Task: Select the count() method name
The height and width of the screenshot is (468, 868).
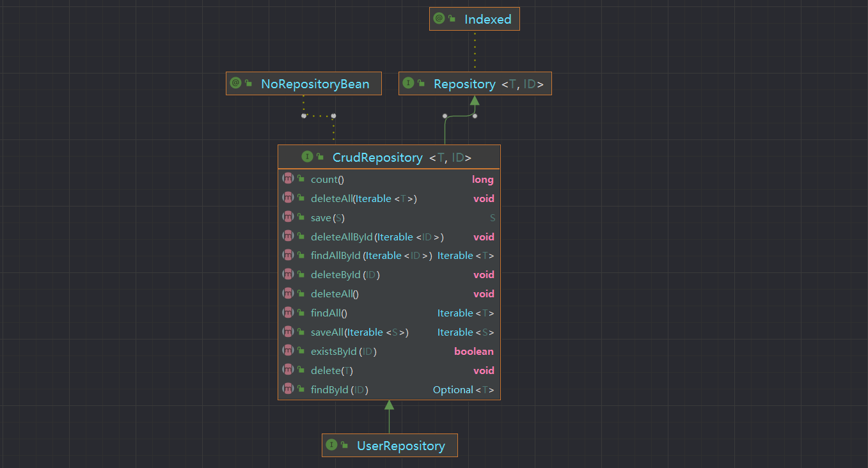Action: [327, 180]
